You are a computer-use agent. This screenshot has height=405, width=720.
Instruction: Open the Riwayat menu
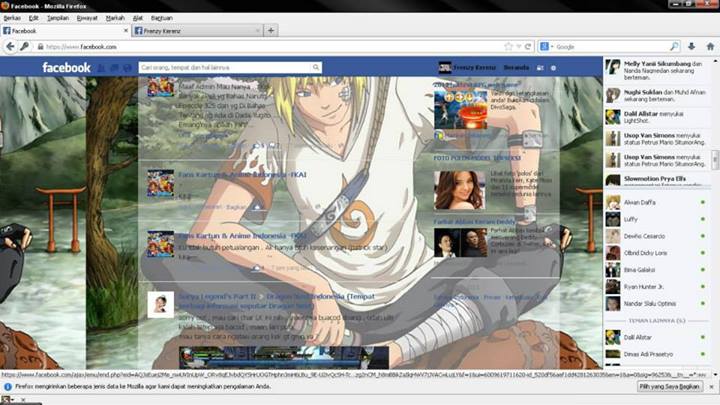point(87,18)
